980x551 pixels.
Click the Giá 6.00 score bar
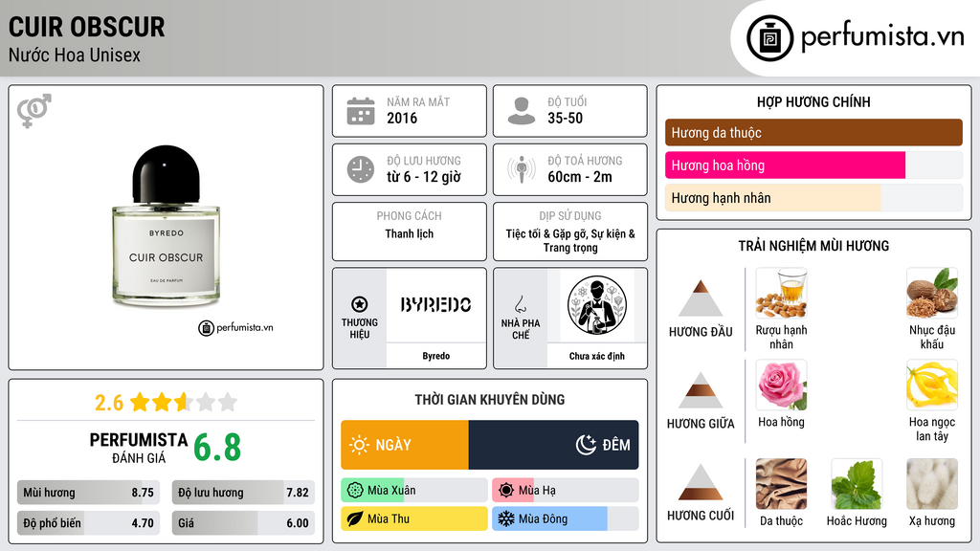click(x=243, y=523)
